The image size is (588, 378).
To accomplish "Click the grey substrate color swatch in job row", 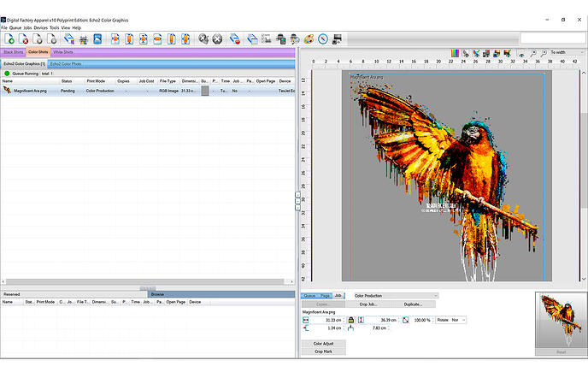I will [205, 91].
